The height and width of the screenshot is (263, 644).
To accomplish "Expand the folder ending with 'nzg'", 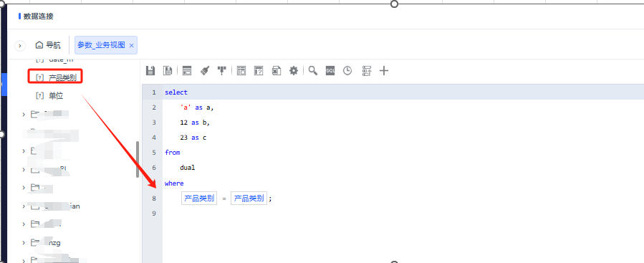I will [24, 243].
